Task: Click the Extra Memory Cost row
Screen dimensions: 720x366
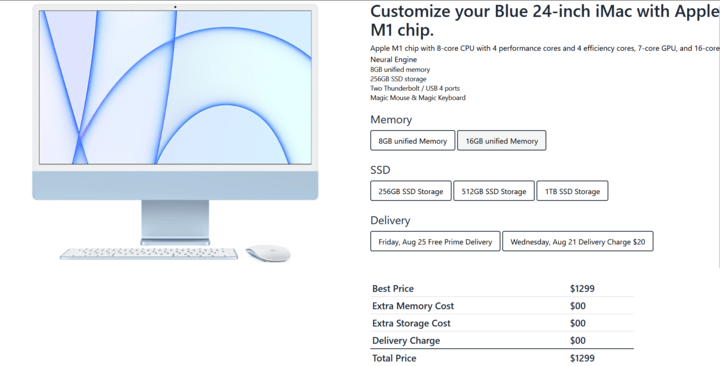Action: (x=502, y=306)
